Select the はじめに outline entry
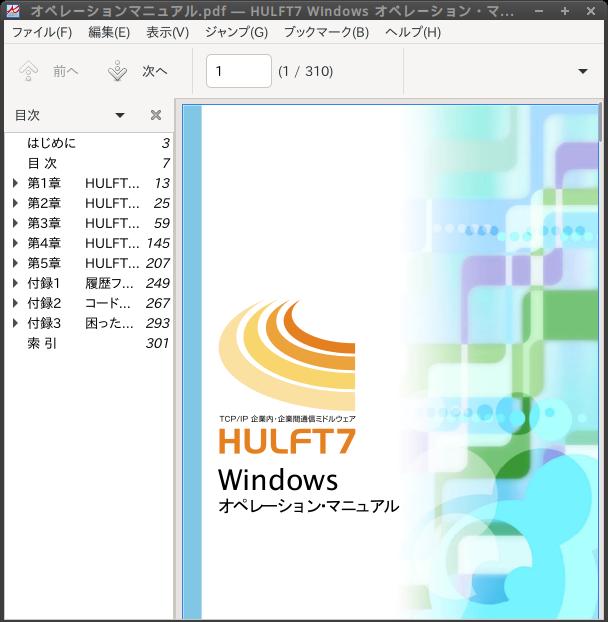Screen dimensions: 608x622 pyautogui.click(x=51, y=143)
